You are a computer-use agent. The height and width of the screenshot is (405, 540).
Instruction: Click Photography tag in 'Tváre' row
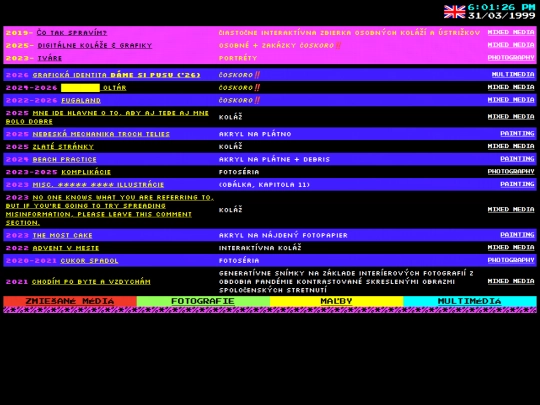coord(511,58)
